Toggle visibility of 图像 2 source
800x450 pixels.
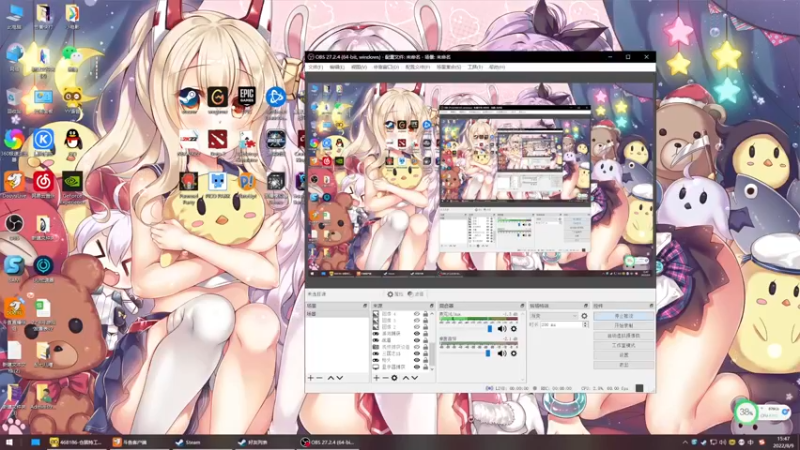[x=417, y=327]
